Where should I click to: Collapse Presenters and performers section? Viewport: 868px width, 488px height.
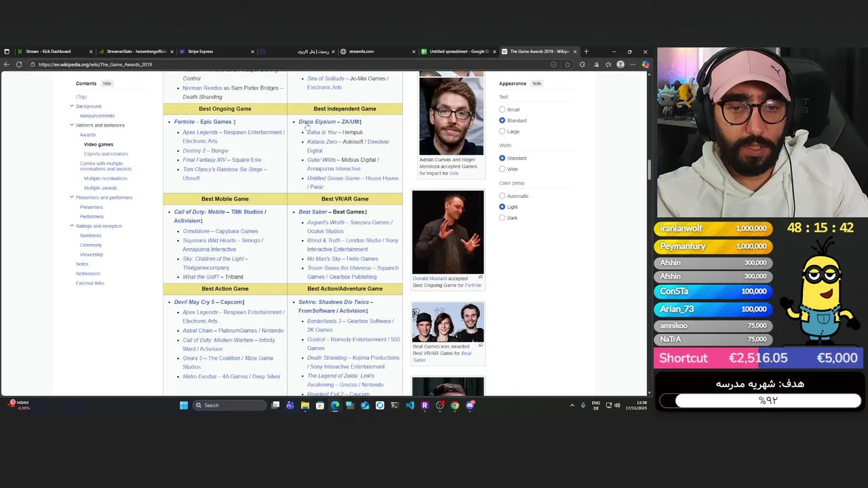pos(71,197)
